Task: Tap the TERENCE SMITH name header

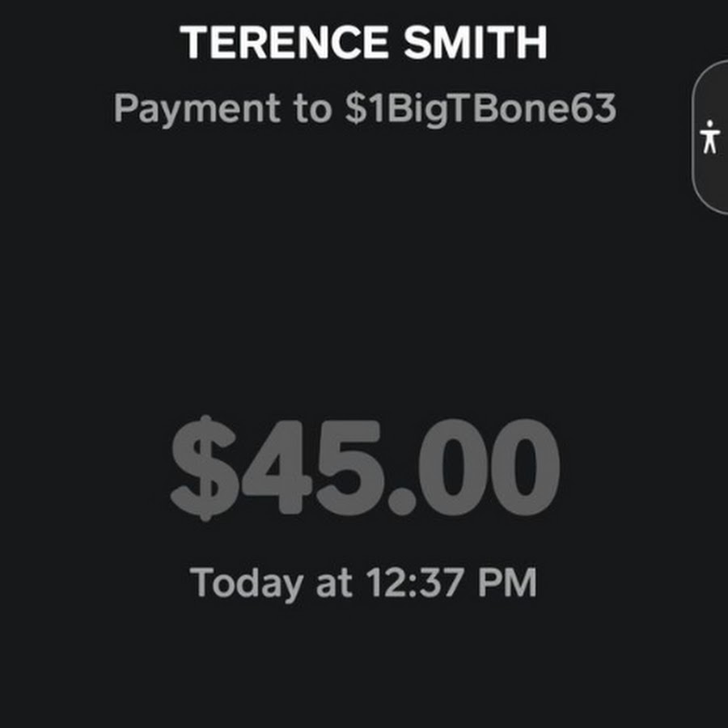Action: pos(364,42)
